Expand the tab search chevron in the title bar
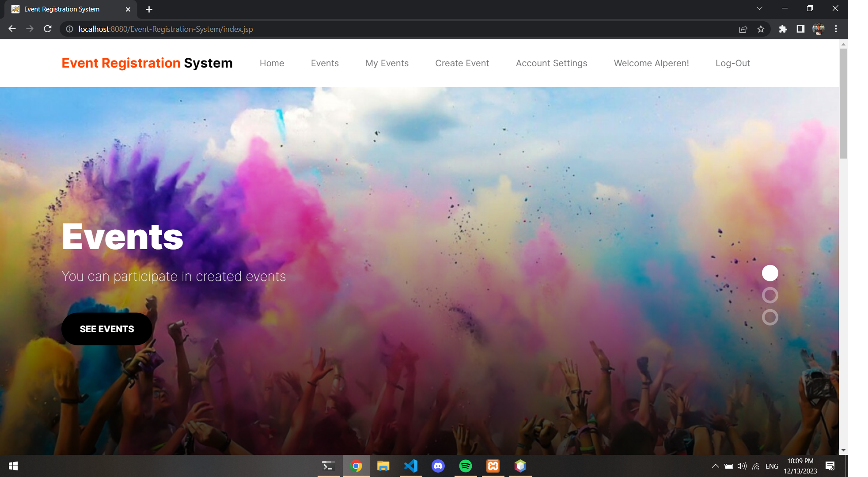 759,8
